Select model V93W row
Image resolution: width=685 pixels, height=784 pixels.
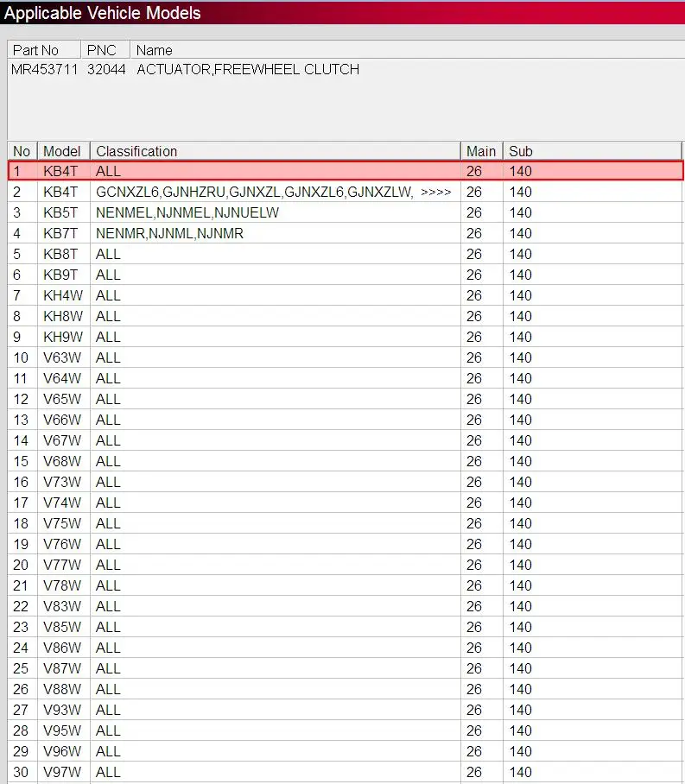346,711
